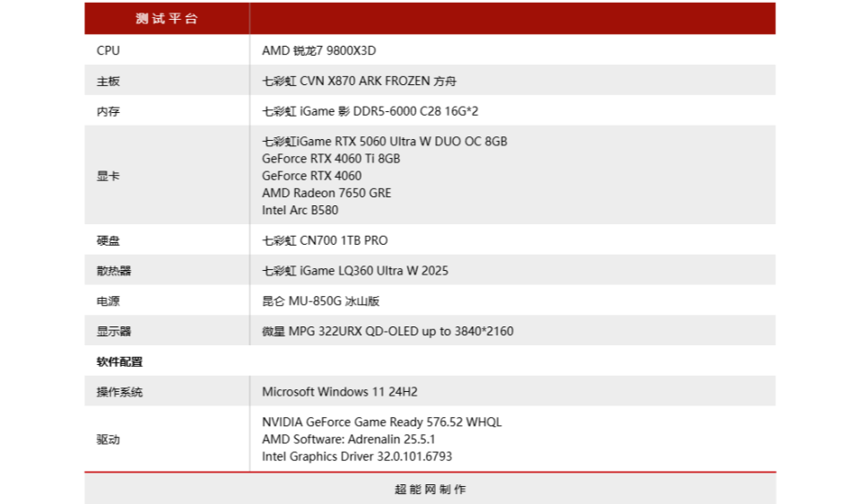
Task: Click 七彩虹 CN700 1TB PRO text
Action: tap(325, 240)
